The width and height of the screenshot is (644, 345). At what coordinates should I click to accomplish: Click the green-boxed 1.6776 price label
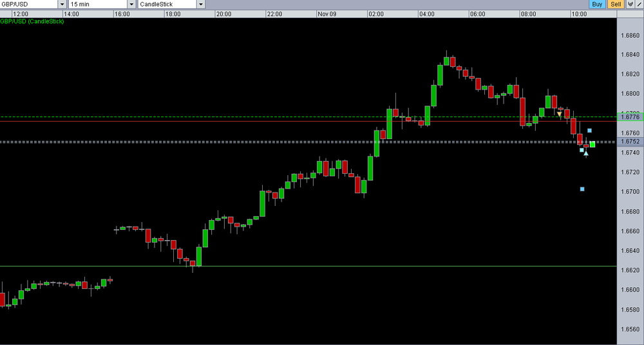630,117
